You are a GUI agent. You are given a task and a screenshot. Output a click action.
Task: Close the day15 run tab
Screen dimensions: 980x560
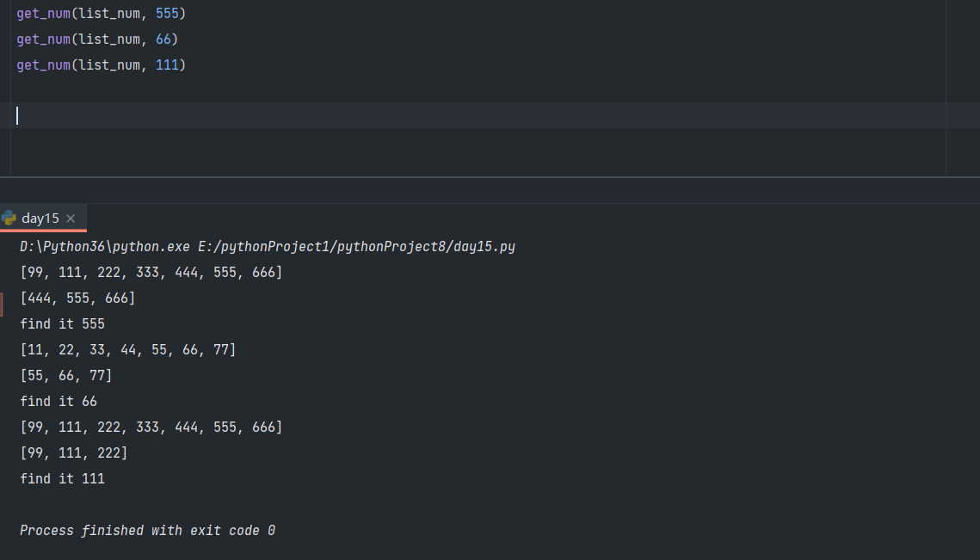(71, 218)
